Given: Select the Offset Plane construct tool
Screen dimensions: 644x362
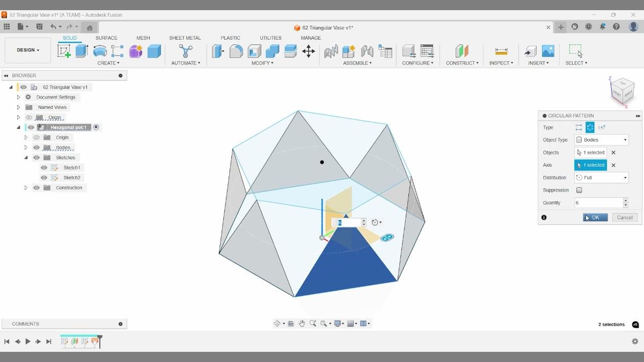Looking at the screenshot, I should 462,51.
